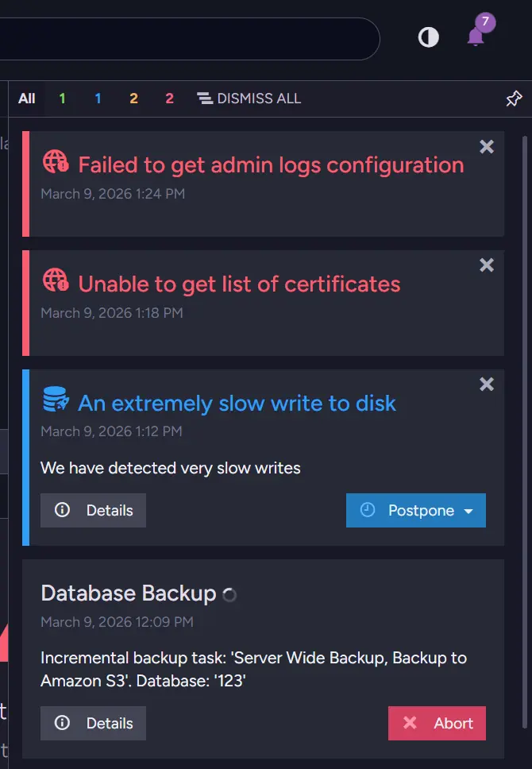Click the globe error icon for certificates

tap(56, 280)
